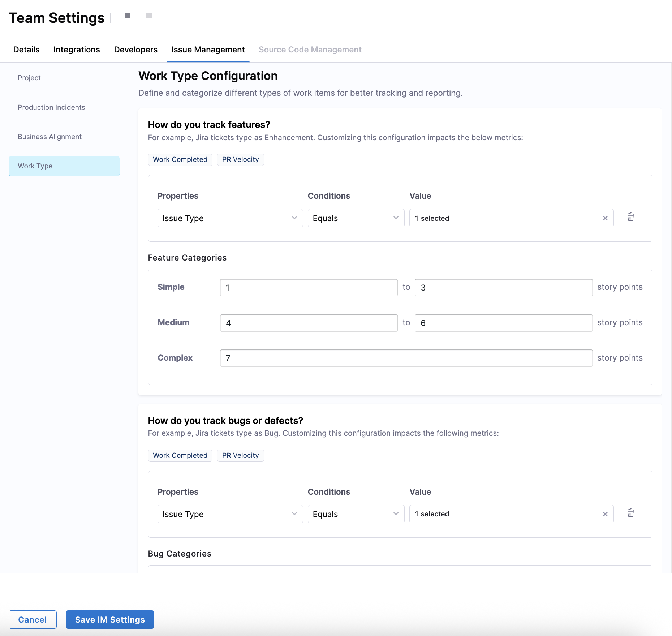Expand the features Equals condition dropdown
Screen dimensions: 672x636
coord(356,218)
